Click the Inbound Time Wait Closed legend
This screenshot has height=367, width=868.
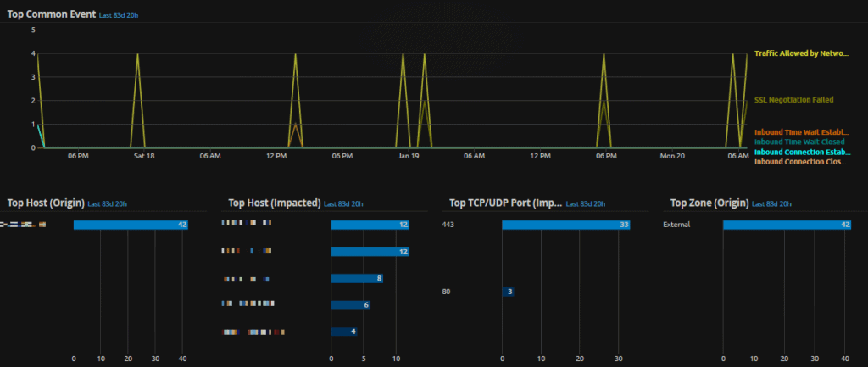click(x=799, y=142)
